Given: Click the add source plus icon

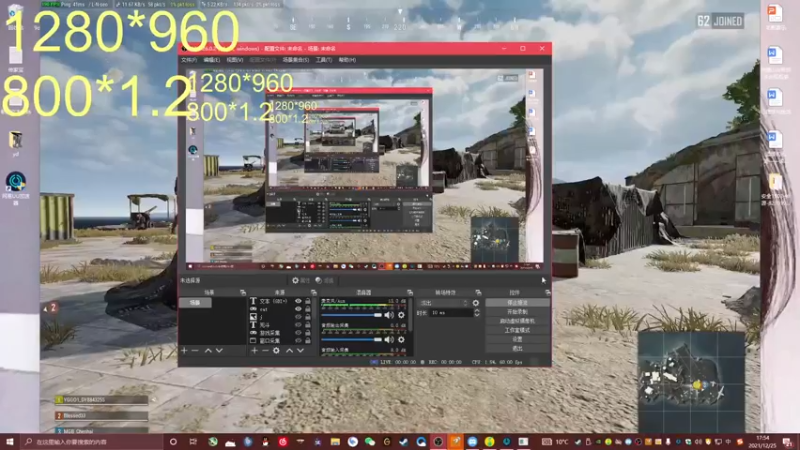Looking at the screenshot, I should pos(254,351).
